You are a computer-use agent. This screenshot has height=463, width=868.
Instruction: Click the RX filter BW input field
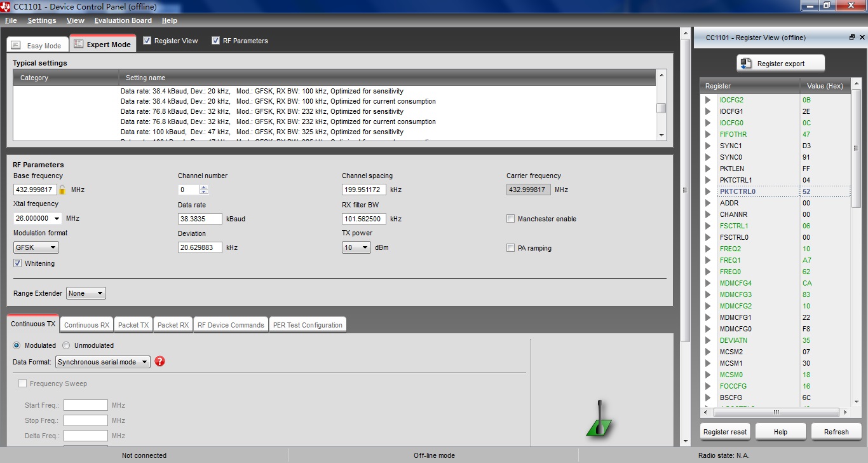point(364,219)
